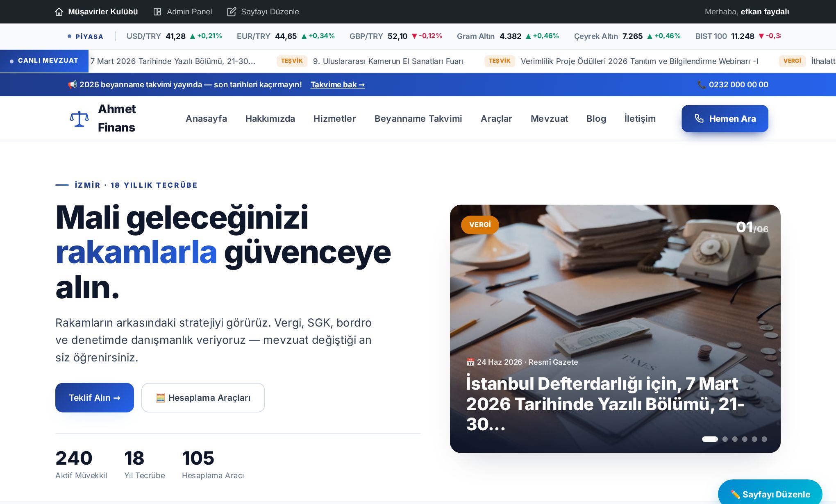
Task: Open the Hizmetler menu item
Action: [335, 118]
